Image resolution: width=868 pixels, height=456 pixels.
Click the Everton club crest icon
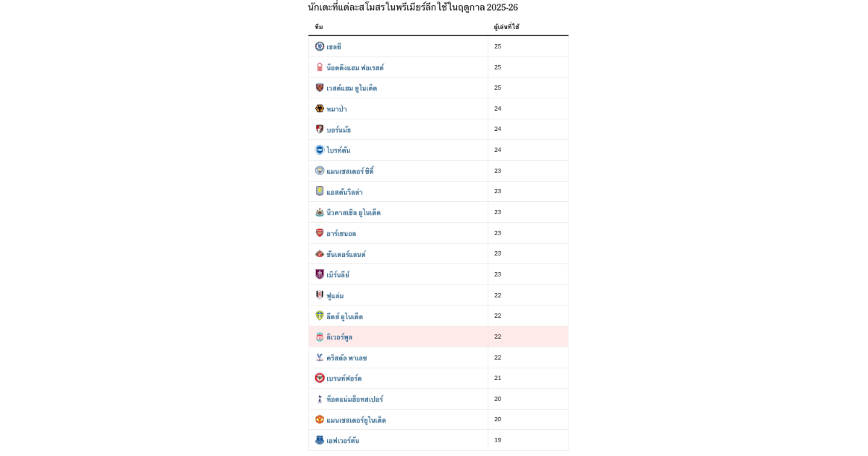tap(320, 440)
